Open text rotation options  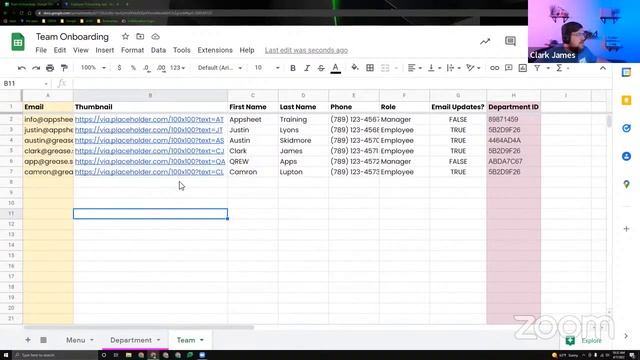pyautogui.click(x=473, y=68)
